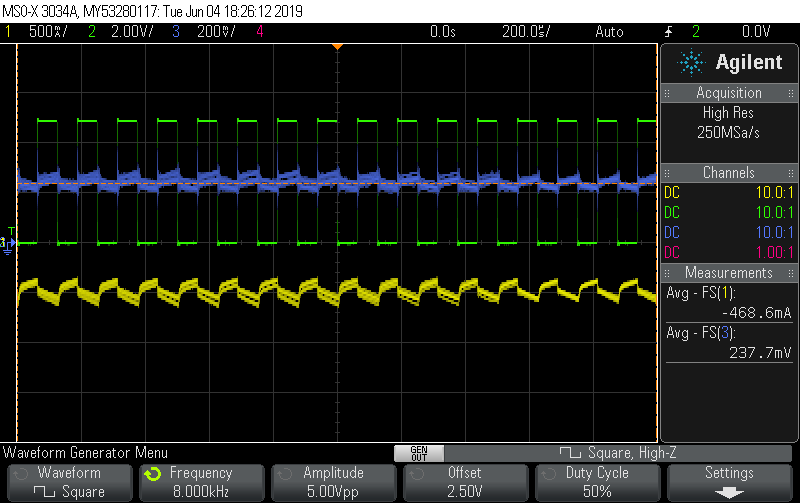
Task: Open the Channels panel header
Action: (x=729, y=173)
